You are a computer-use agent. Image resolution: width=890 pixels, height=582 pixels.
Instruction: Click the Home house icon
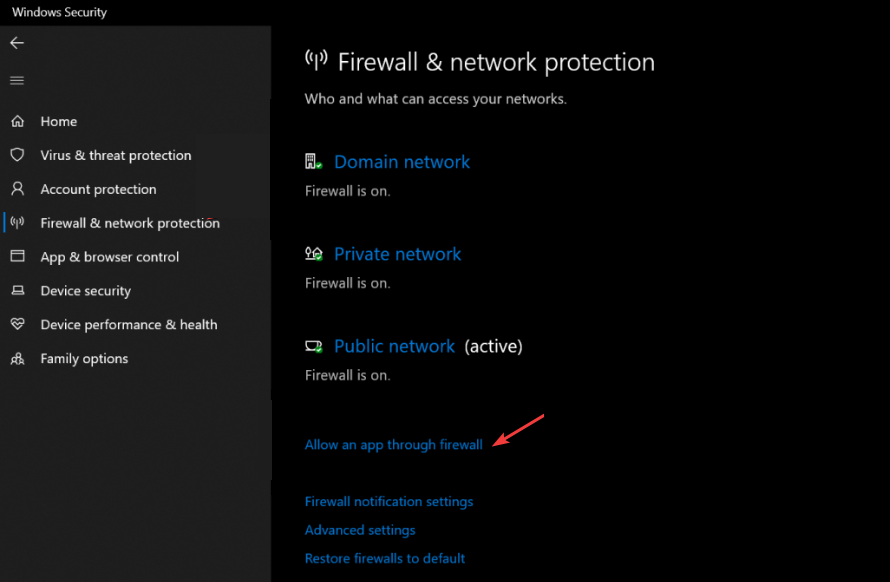pyautogui.click(x=17, y=121)
